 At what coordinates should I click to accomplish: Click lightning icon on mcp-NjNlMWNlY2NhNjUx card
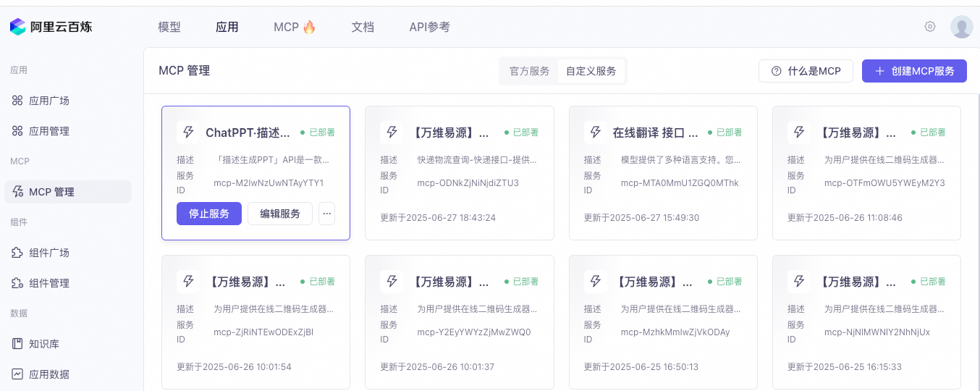799,282
